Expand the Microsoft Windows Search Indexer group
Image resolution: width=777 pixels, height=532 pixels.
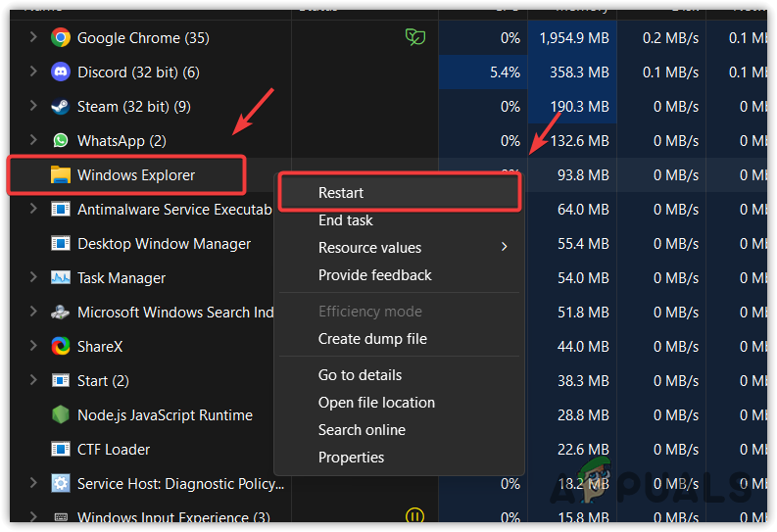coord(33,312)
